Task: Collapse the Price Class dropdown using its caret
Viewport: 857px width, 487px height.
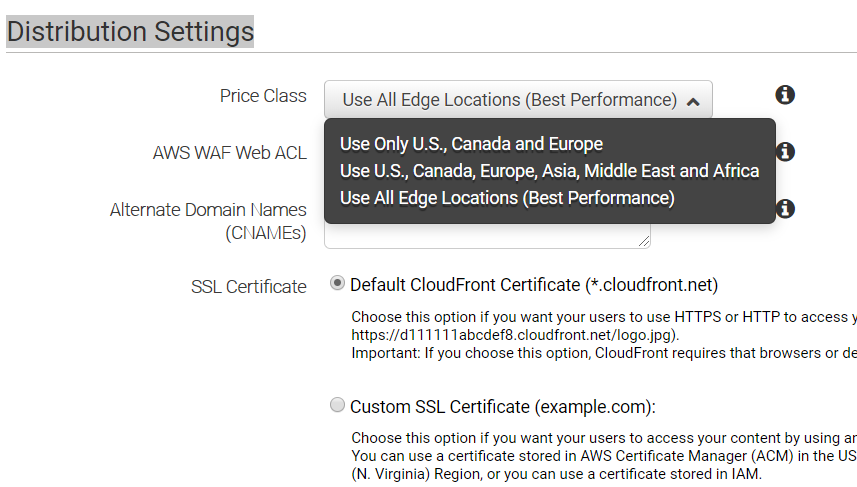Action: [x=693, y=100]
